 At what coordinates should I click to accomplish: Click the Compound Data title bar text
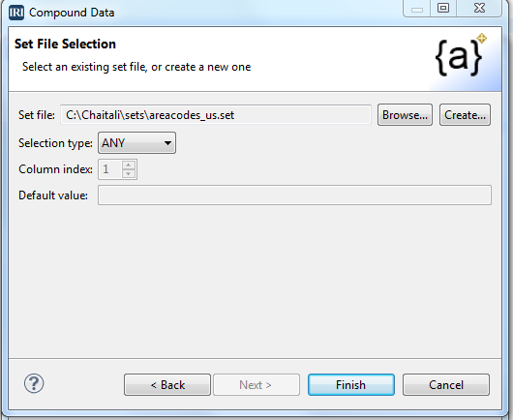tap(72, 13)
